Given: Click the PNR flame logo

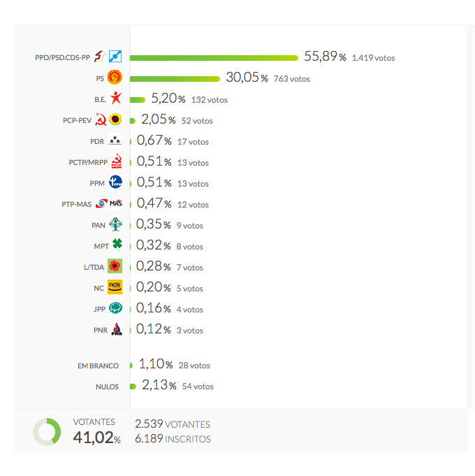Looking at the screenshot, I should [x=117, y=329].
